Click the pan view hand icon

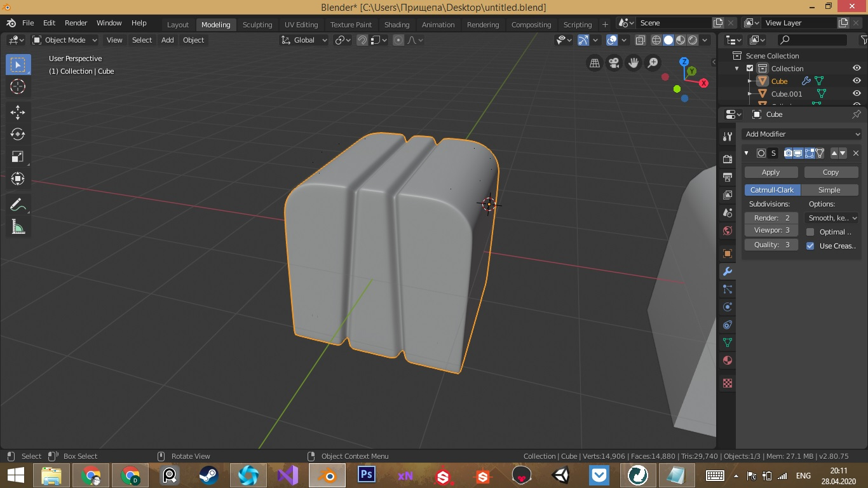634,63
